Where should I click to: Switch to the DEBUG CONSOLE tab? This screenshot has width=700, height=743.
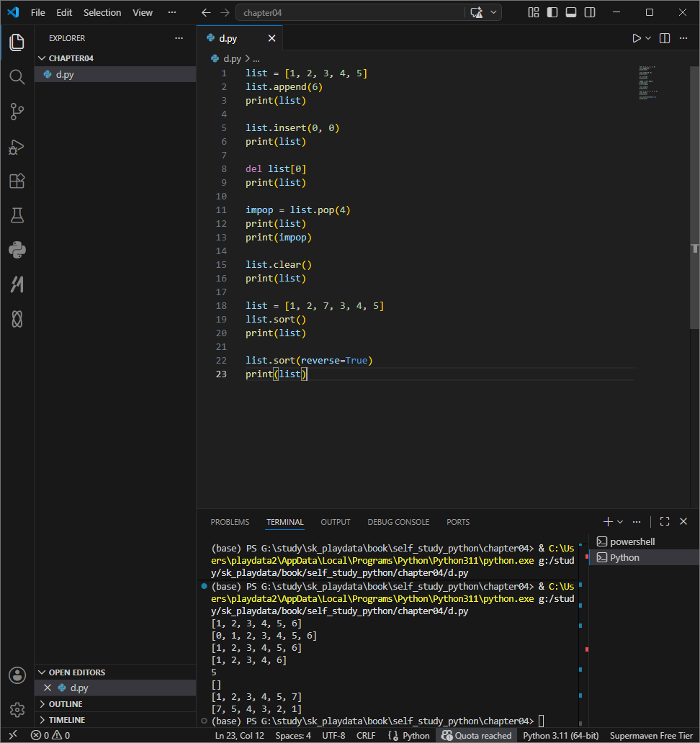(x=398, y=522)
